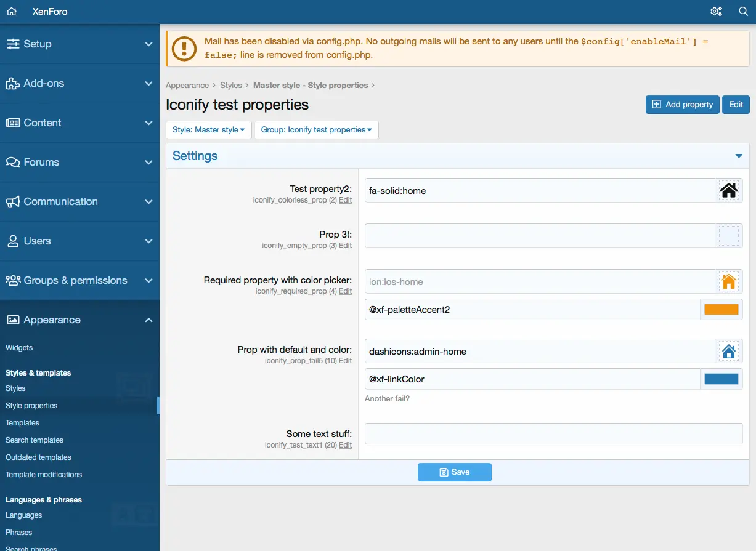This screenshot has width=756, height=551.
Task: Open the Style: Master style dropdown
Action: (208, 130)
